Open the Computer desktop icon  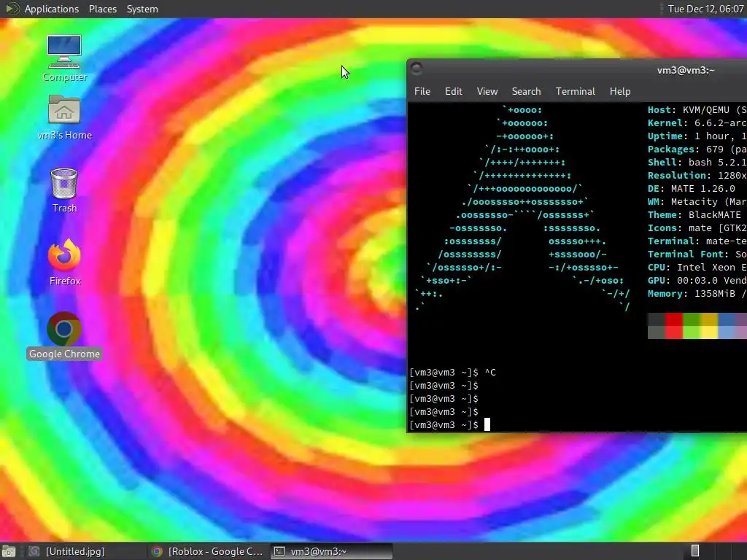[x=64, y=58]
